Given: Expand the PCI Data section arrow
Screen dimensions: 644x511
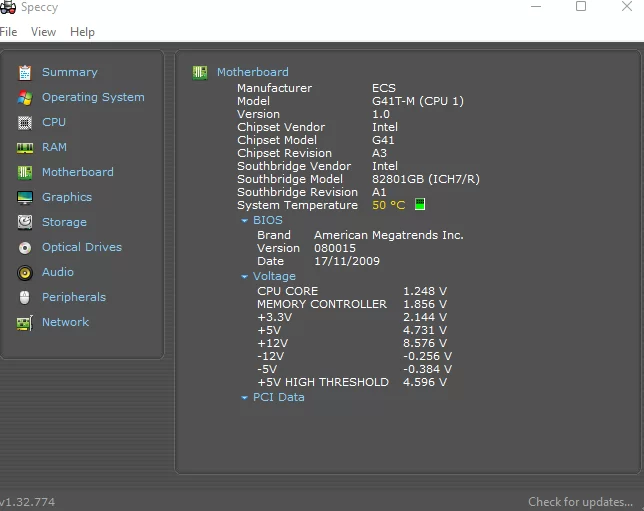Looking at the screenshot, I should 244,398.
